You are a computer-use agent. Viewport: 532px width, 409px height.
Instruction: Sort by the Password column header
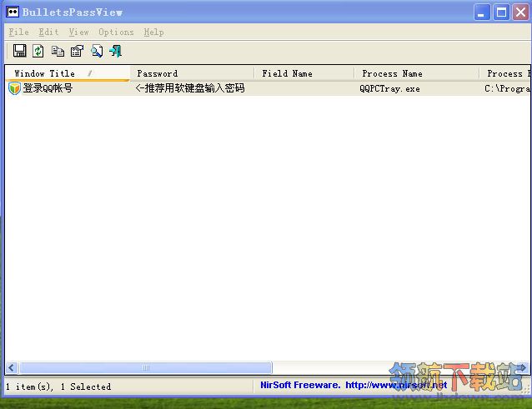pyautogui.click(x=192, y=73)
